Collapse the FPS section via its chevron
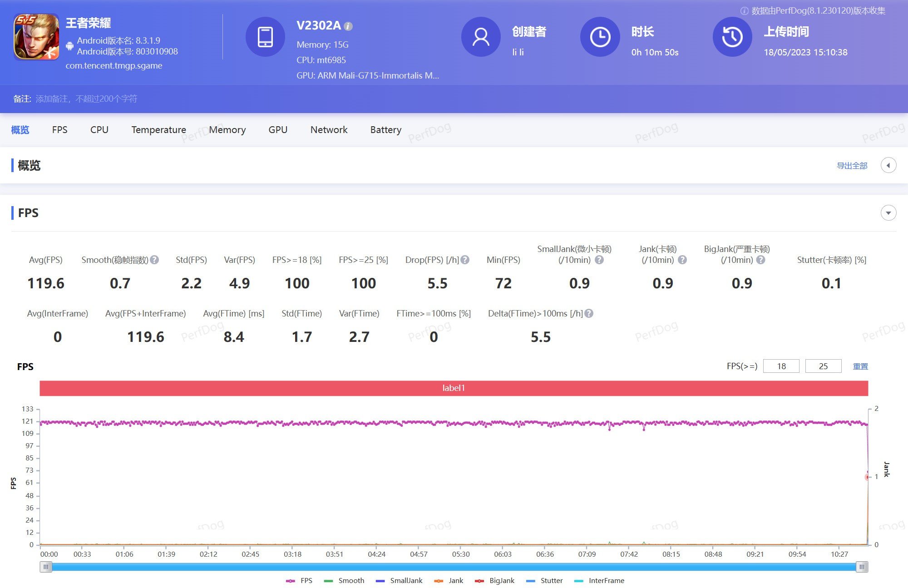The image size is (908, 588). (888, 213)
